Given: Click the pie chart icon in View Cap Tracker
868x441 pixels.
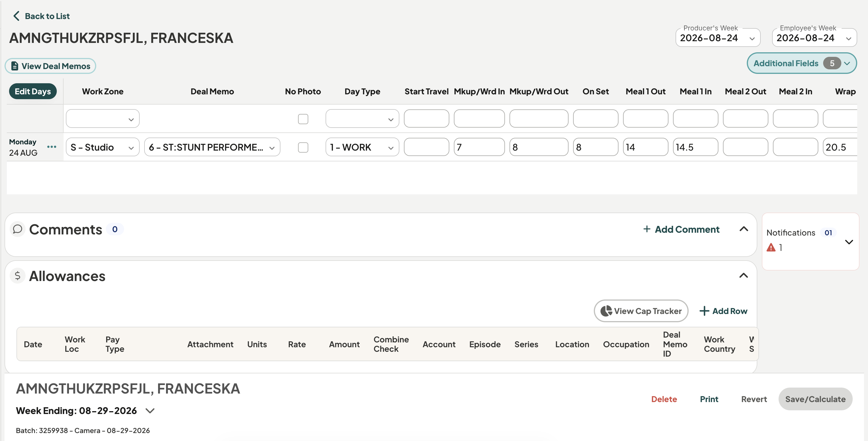Looking at the screenshot, I should coord(606,311).
